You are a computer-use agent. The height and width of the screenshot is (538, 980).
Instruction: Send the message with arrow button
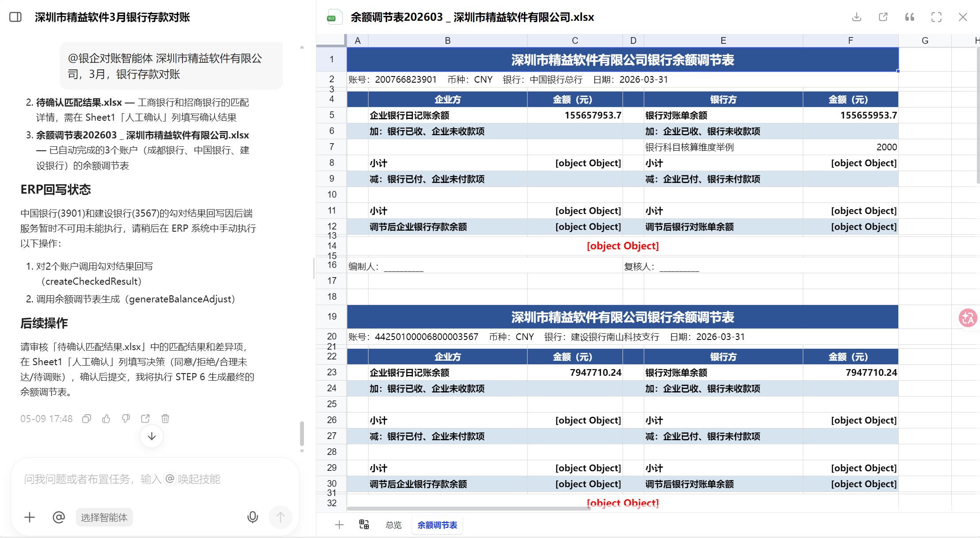coord(280,517)
